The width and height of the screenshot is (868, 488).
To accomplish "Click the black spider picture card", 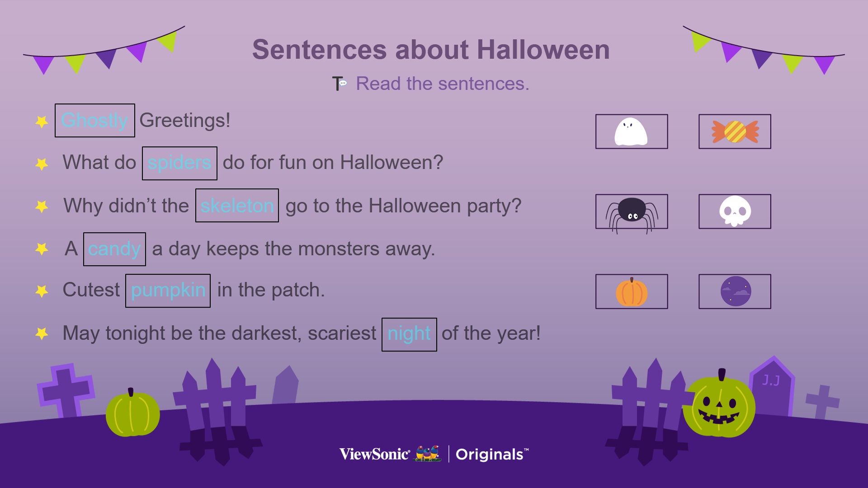I will tap(632, 212).
